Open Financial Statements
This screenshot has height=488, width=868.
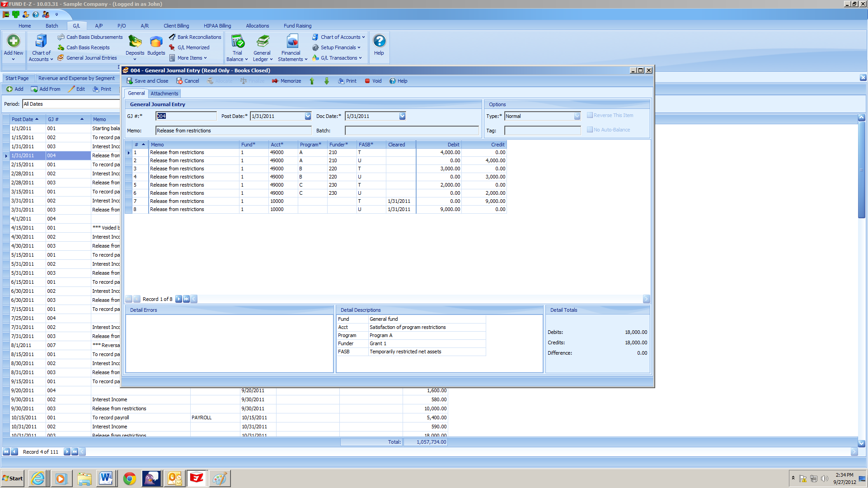[x=291, y=47]
